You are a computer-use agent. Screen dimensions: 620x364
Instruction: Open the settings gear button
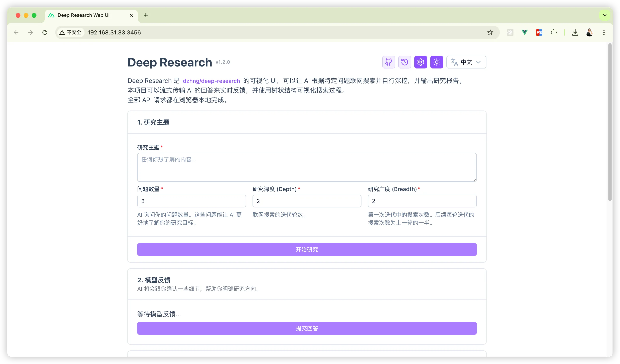point(421,62)
